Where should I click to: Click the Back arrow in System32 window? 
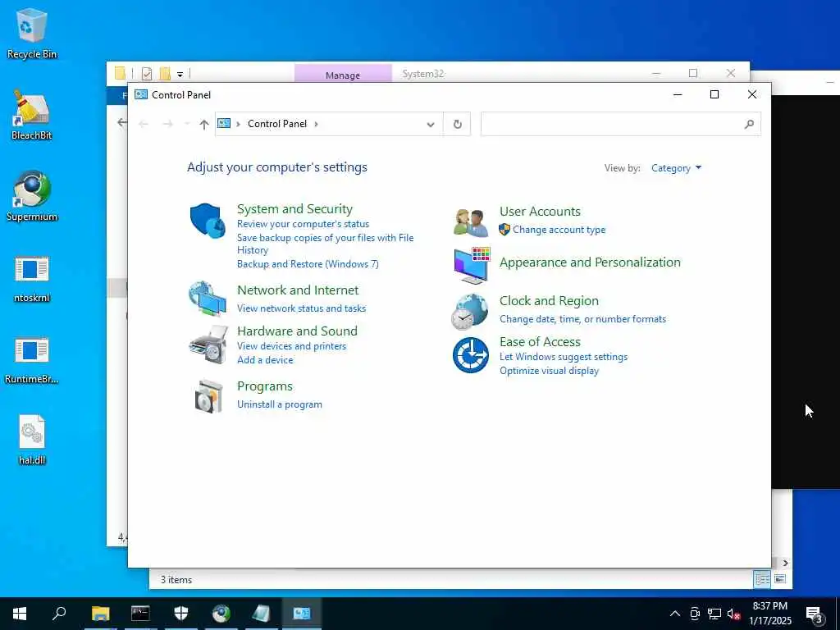click(x=122, y=123)
